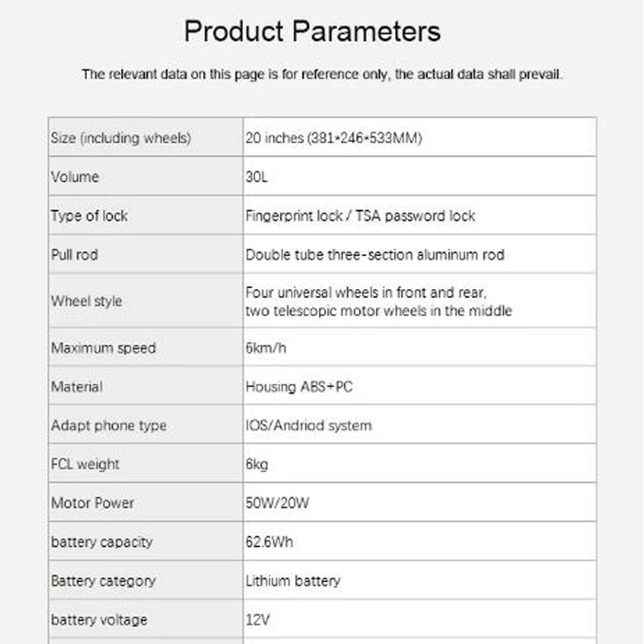Click the Product Parameters heading

[312, 31]
